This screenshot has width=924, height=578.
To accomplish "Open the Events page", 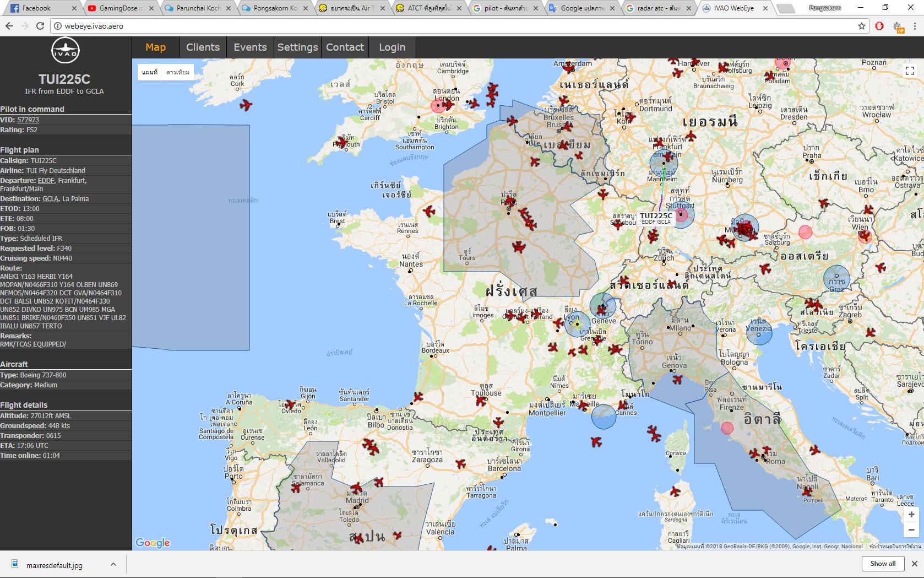I will [250, 47].
